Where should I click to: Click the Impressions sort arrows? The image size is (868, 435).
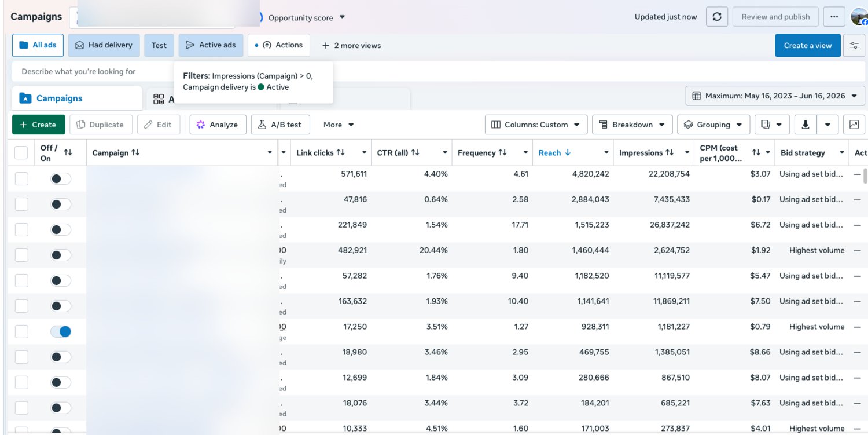[670, 153]
